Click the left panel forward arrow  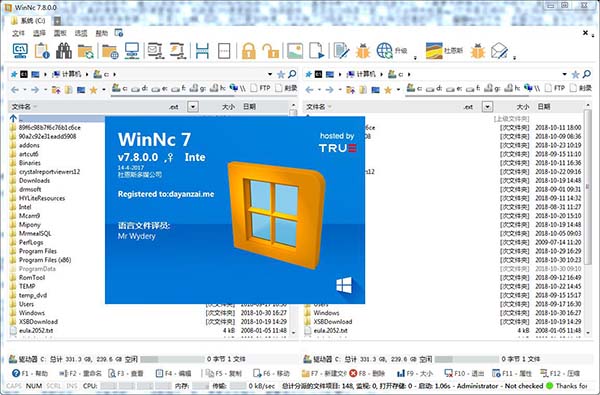35,90
